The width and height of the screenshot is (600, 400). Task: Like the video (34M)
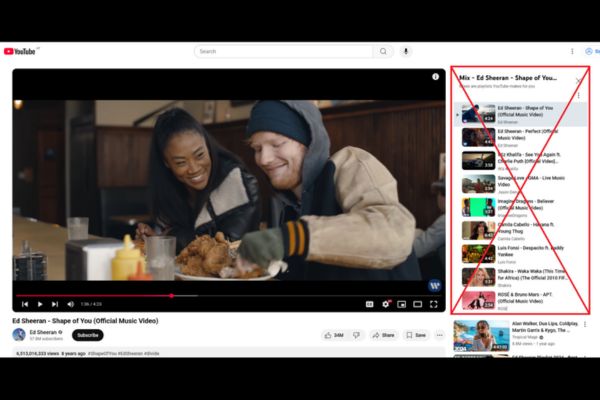click(334, 335)
